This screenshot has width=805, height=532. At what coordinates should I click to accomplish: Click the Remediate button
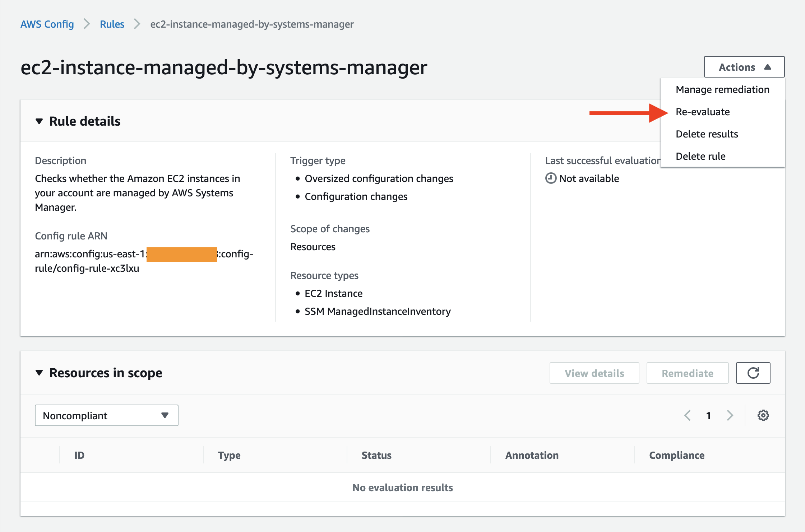[x=688, y=373]
